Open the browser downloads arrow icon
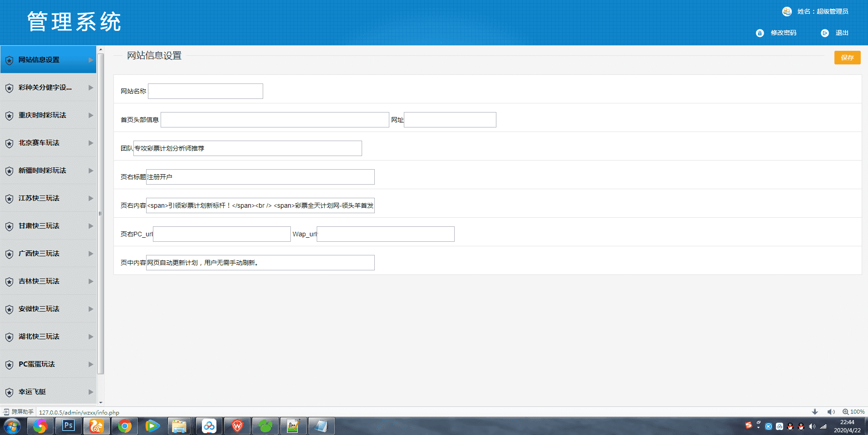This screenshot has width=868, height=435. [x=815, y=412]
